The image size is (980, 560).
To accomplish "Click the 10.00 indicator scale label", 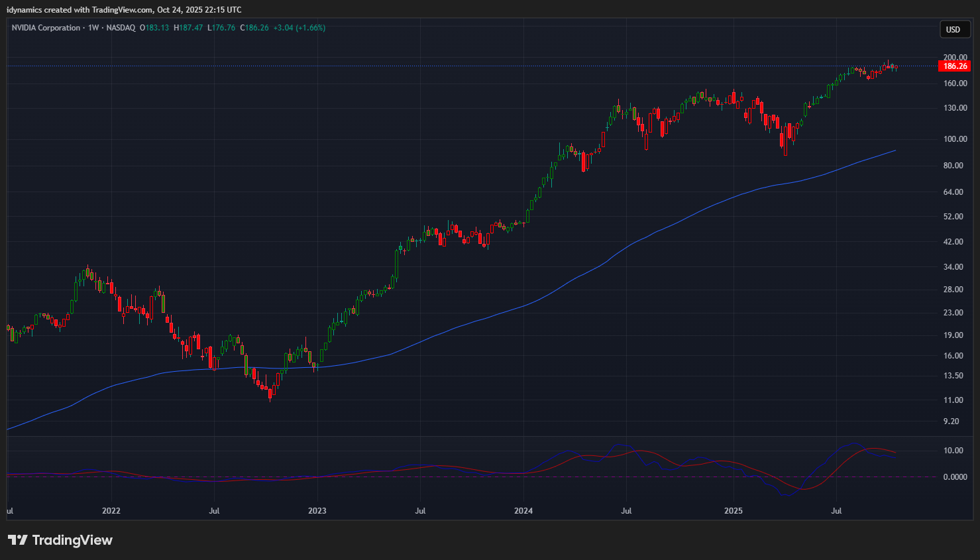I will (953, 451).
